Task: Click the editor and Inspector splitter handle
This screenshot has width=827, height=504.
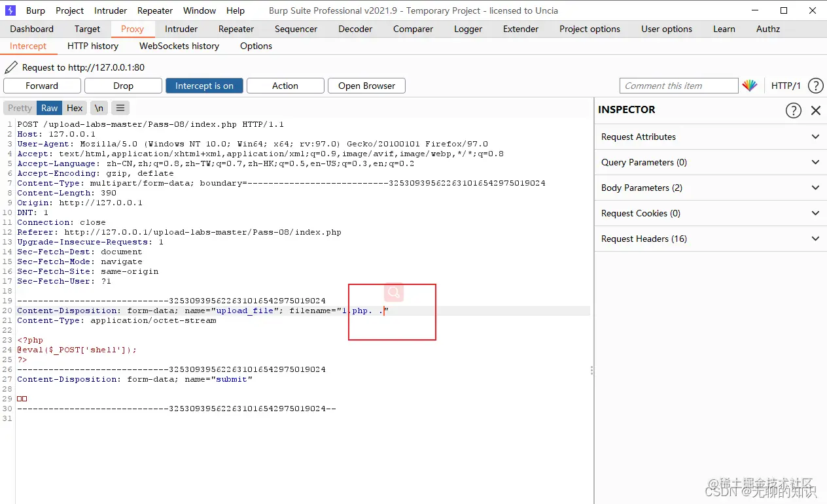Action: (592, 370)
